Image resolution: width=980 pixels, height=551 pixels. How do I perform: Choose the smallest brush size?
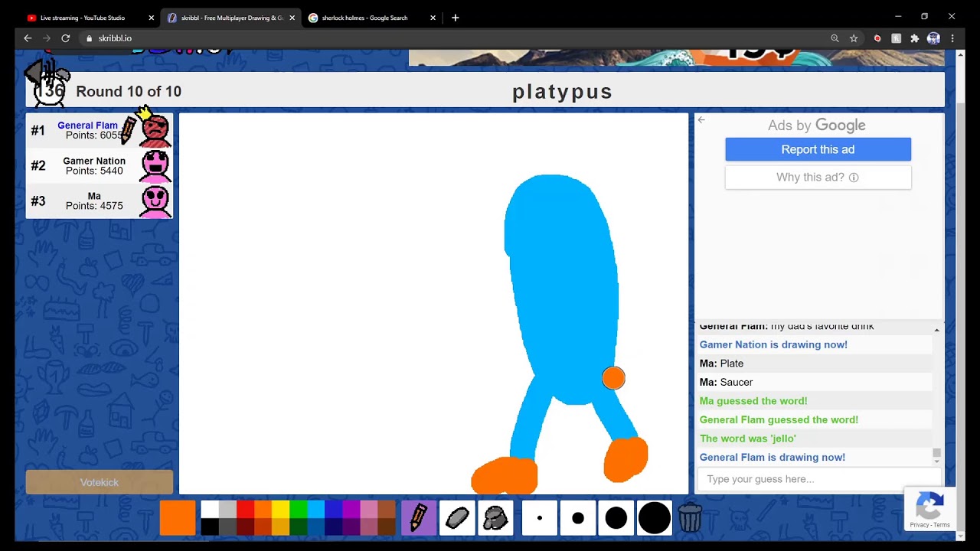(x=540, y=518)
